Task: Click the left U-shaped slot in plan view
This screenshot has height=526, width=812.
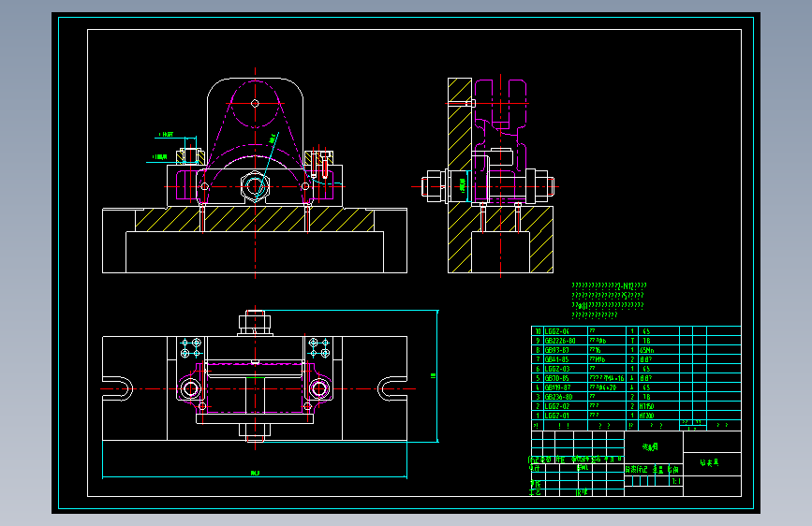Action: click(x=118, y=388)
